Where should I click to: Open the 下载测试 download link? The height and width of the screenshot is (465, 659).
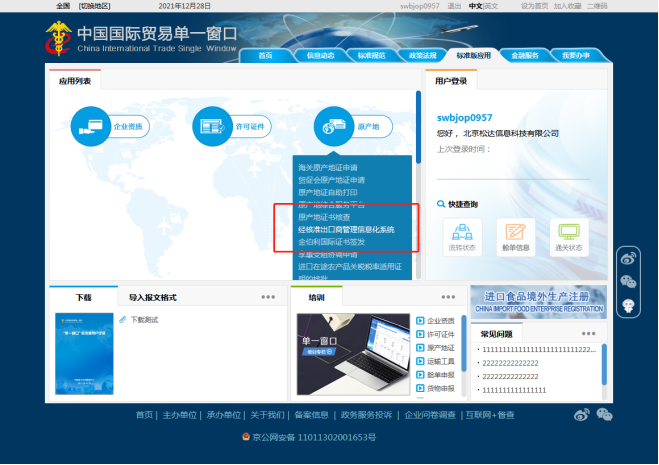click(x=144, y=320)
